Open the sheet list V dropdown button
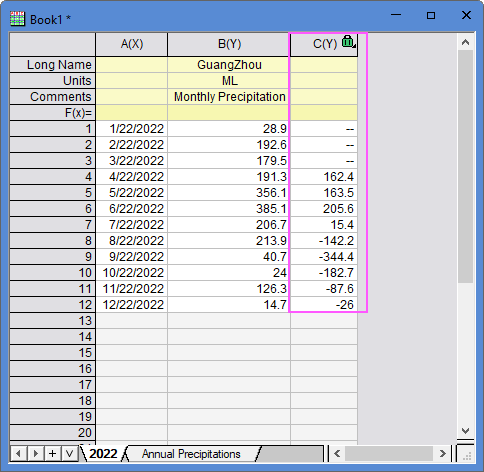 [x=70, y=454]
